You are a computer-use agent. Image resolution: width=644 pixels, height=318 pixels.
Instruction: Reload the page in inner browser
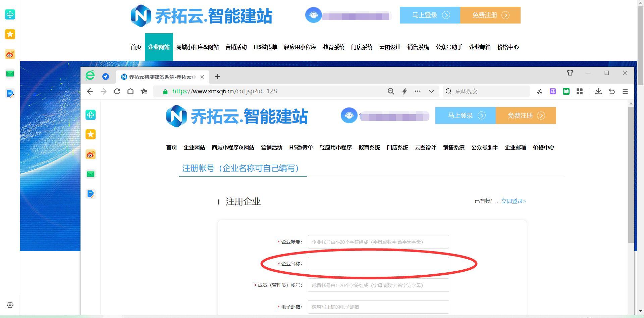point(117,91)
